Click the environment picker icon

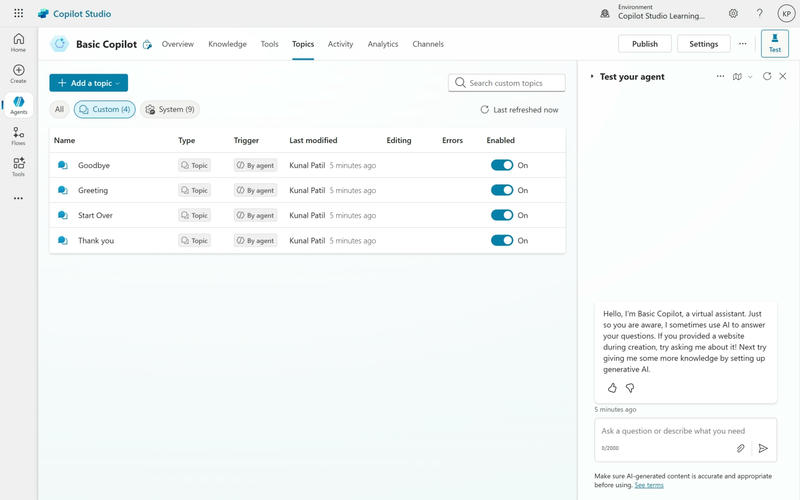605,14
